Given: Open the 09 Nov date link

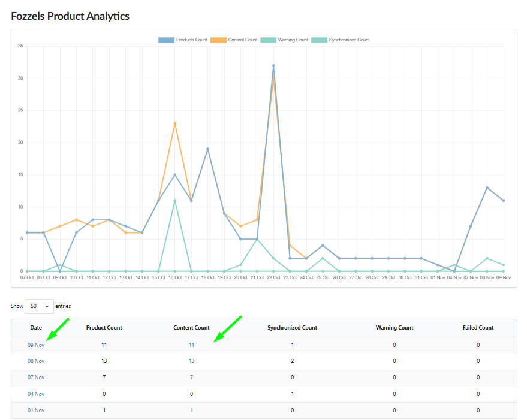Looking at the screenshot, I should click(x=36, y=345).
